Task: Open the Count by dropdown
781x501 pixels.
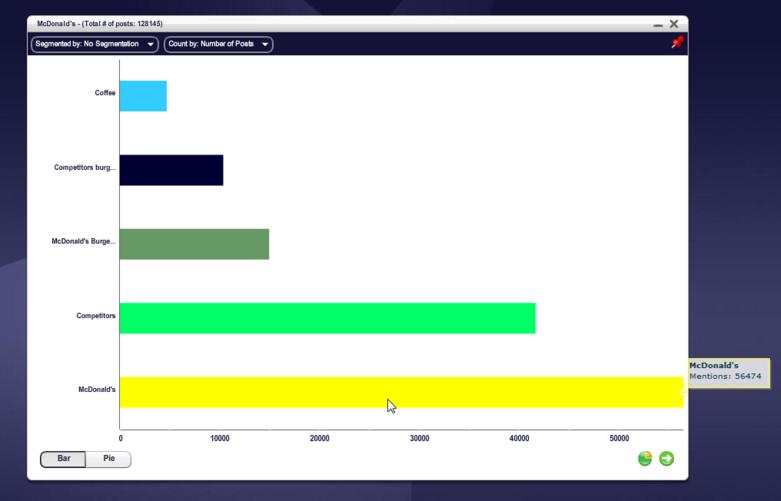Action: click(218, 44)
